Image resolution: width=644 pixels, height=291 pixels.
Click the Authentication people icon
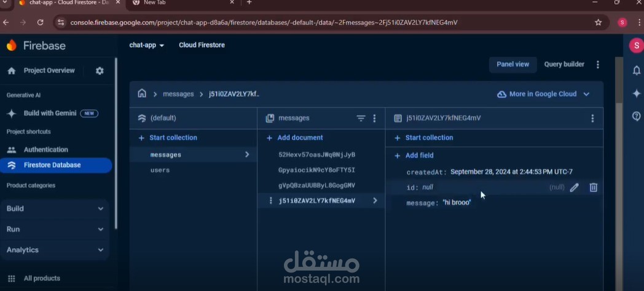click(x=12, y=149)
